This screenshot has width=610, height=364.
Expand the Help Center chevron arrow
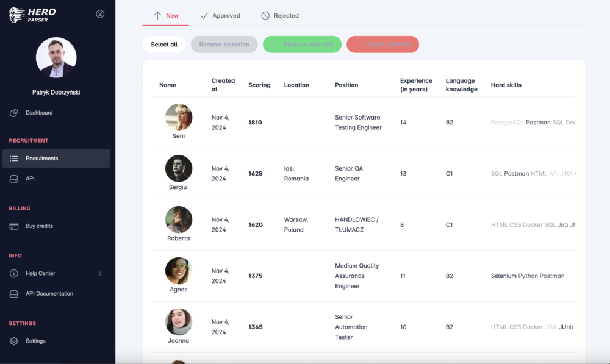tap(100, 274)
